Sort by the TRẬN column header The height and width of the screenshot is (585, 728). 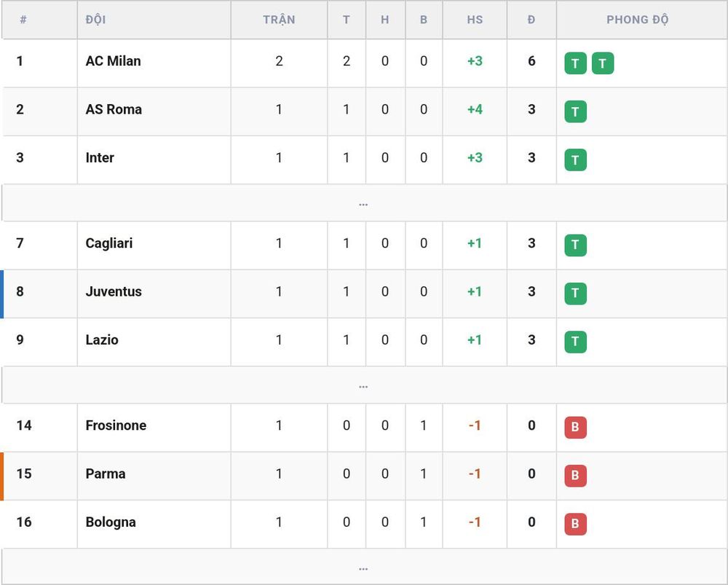click(279, 20)
